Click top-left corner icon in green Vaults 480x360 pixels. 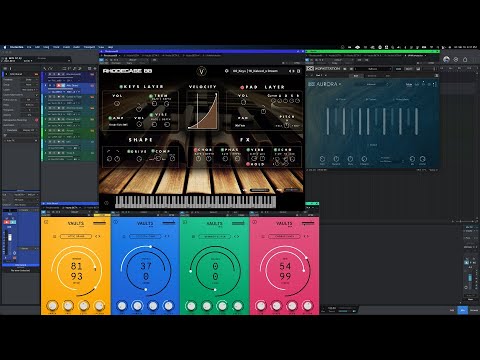click(x=185, y=222)
